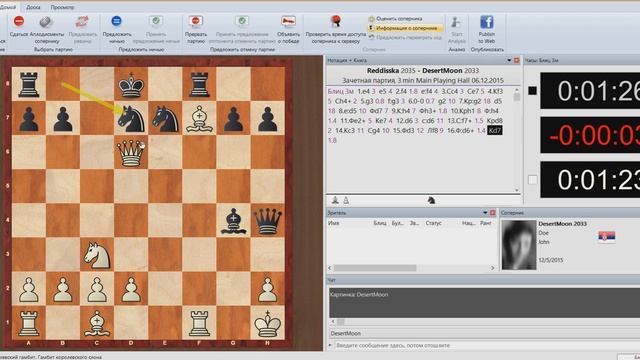The image size is (640, 360).
Task: Click the white king on h1
Action: coord(268,323)
